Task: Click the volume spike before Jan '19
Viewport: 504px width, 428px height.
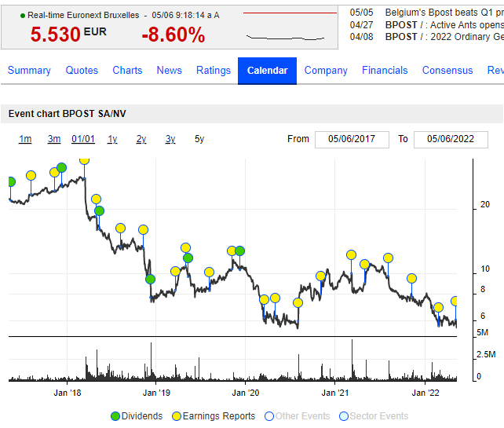Action: [x=151, y=362]
